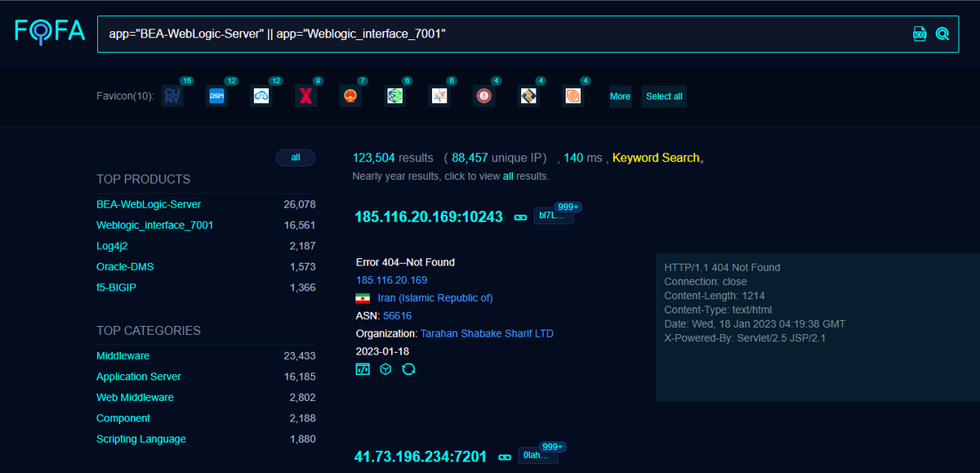Select the Middleware category
Screen dimensions: 980x473
tap(123, 356)
